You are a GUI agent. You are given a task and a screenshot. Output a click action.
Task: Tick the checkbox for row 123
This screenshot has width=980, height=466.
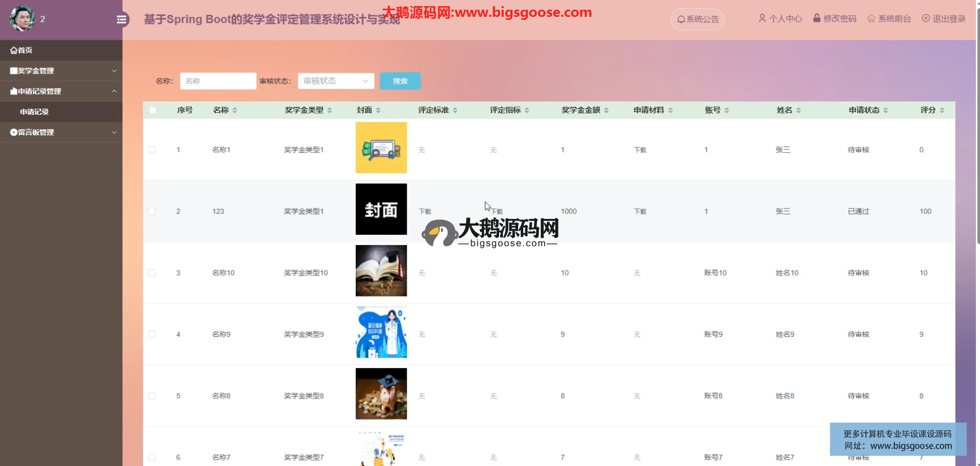point(152,211)
